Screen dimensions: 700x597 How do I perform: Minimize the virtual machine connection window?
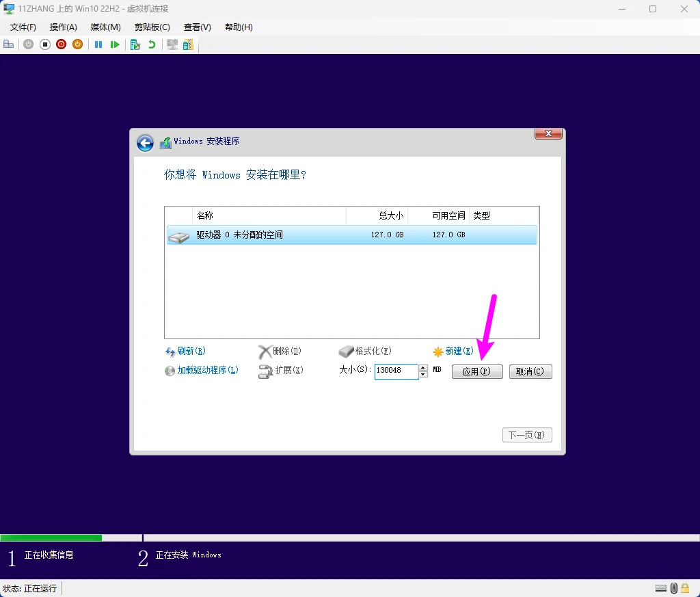tap(622, 9)
